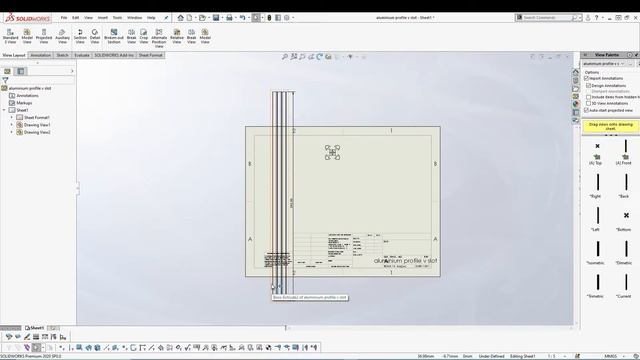This screenshot has width=640, height=360.
Task: Activate the Section View tool
Action: (x=80, y=36)
